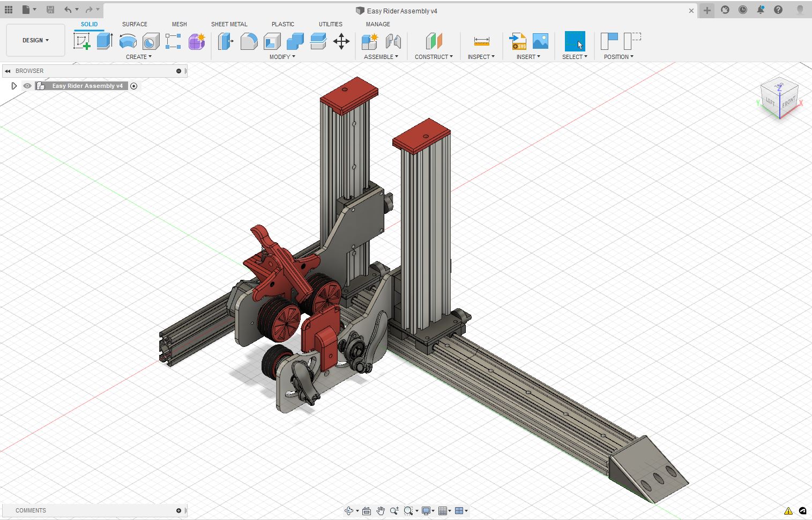Expand the INSPECT menu

481,57
